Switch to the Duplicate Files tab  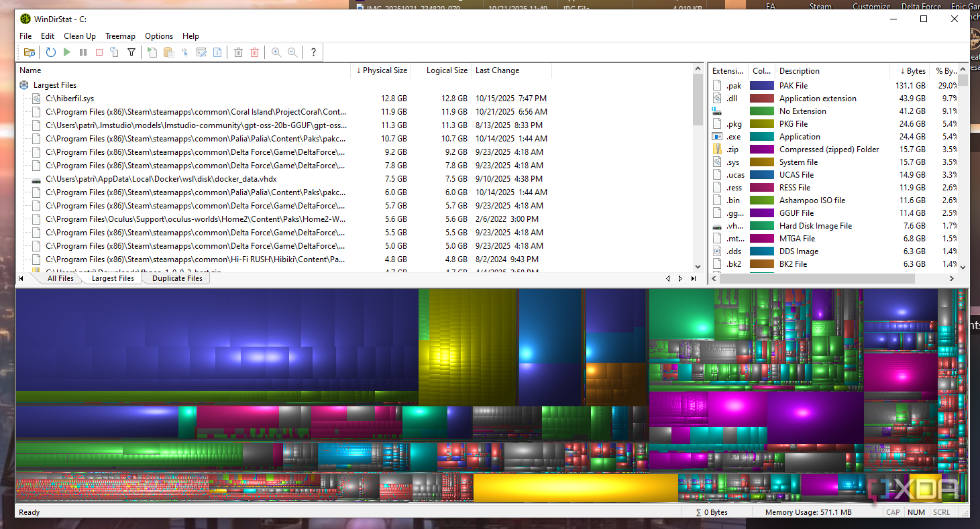click(177, 278)
